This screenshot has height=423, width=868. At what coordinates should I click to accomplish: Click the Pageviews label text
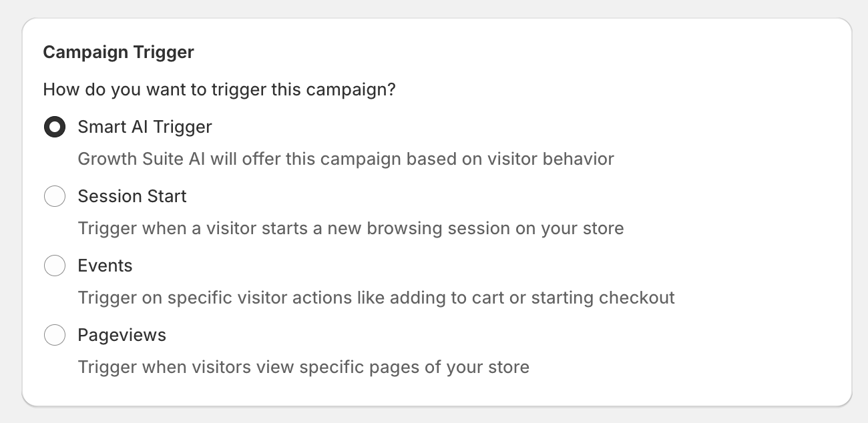(122, 335)
